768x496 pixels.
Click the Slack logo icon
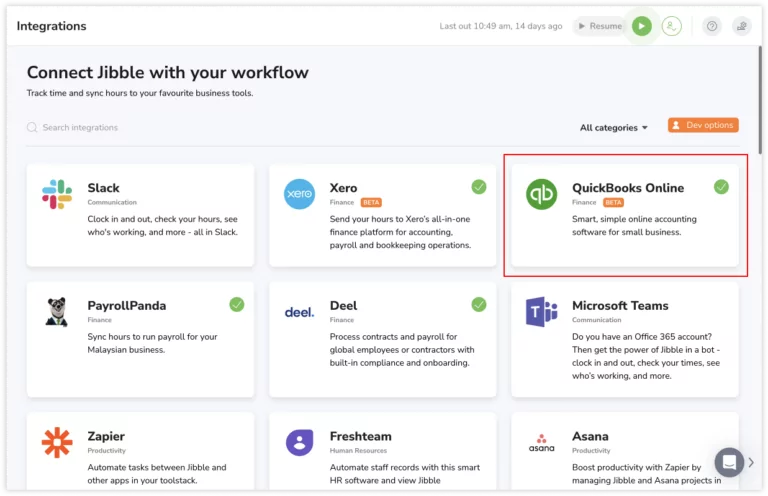[x=57, y=194]
